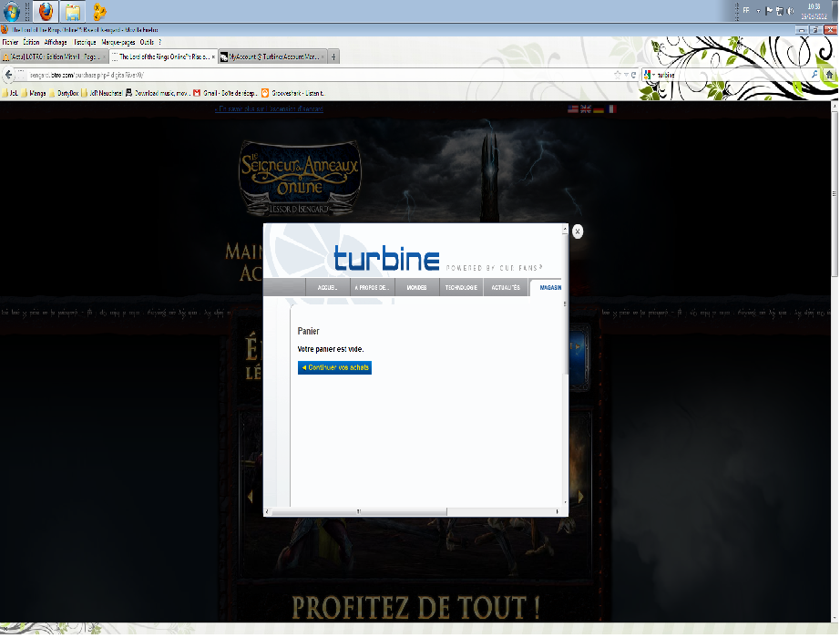The image size is (840, 638).
Task: Open the JoL bookmark folder
Action: (x=10, y=93)
